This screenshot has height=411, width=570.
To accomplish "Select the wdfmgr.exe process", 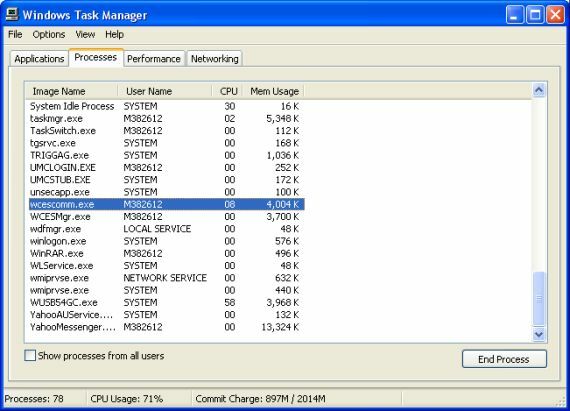I will click(166, 229).
